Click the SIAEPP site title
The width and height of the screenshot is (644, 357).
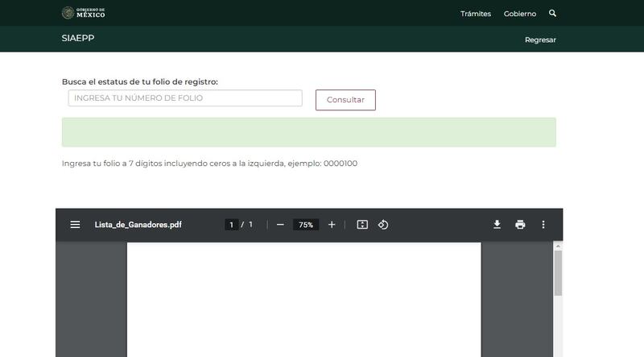tap(78, 38)
